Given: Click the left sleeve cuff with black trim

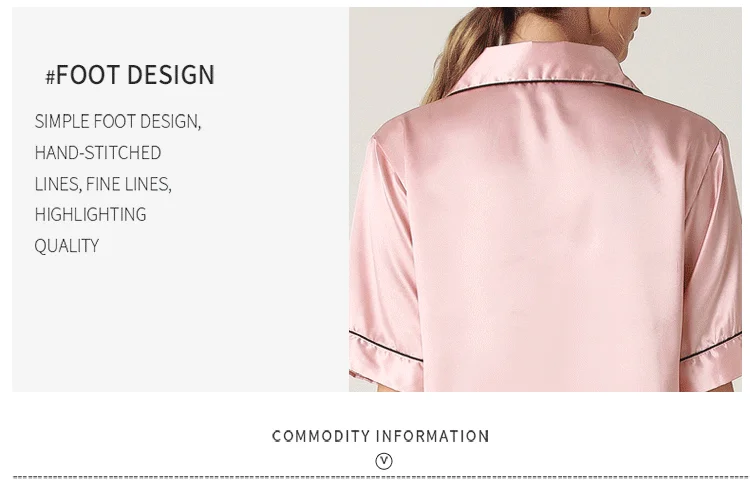Looking at the screenshot, I should coord(385,356).
